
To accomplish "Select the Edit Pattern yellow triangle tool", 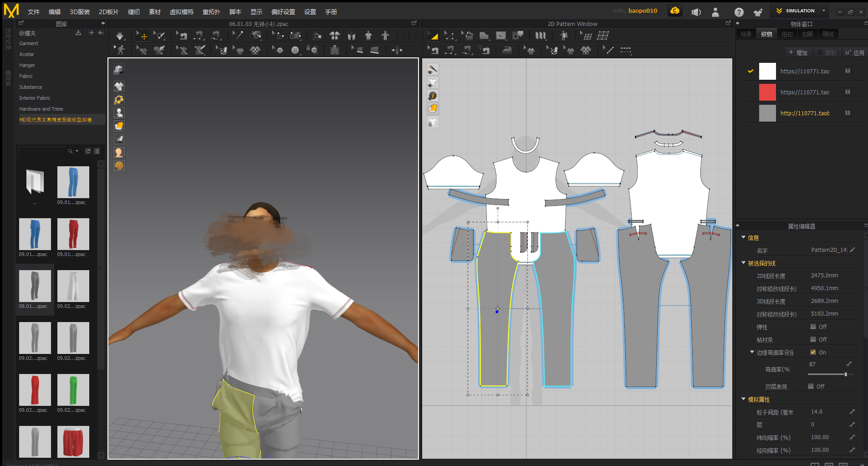I will [433, 36].
